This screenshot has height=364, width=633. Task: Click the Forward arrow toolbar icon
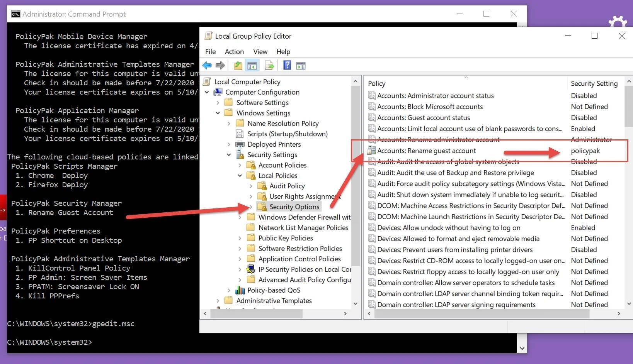[220, 66]
